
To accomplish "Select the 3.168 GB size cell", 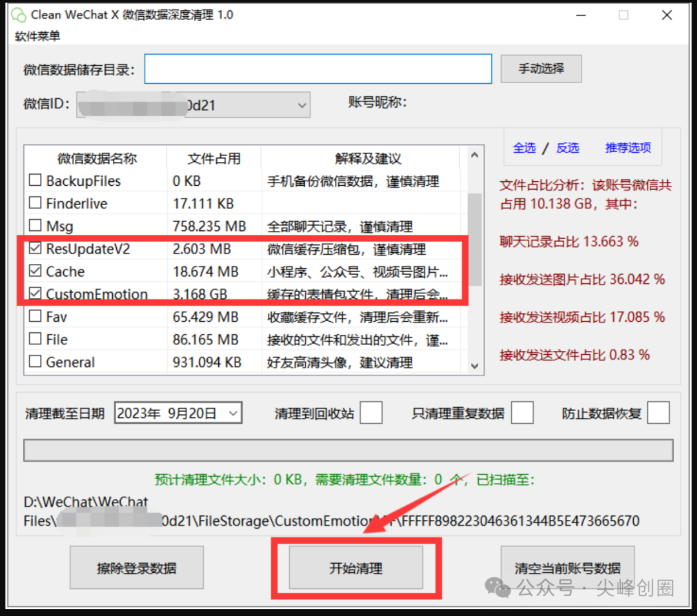I will 199,294.
